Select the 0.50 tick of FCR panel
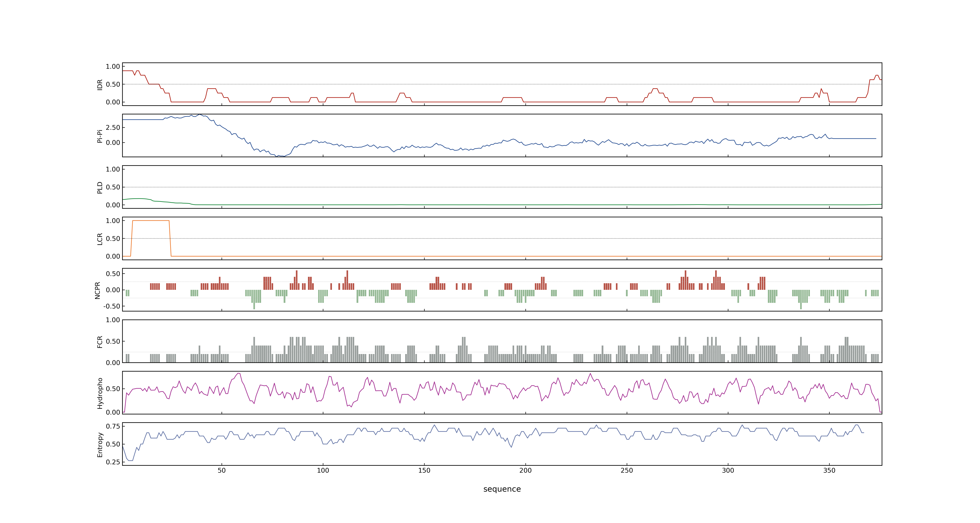Viewport: 980px width, 523px height. tap(113, 341)
